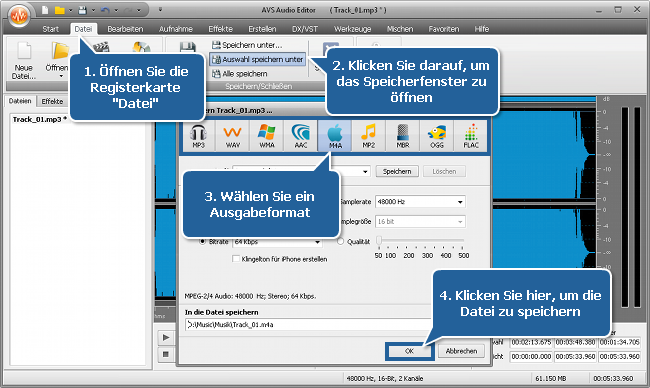Screen dimensions: 650x388
Task: Open the DX/VST ribbon tab
Action: [x=305, y=29]
